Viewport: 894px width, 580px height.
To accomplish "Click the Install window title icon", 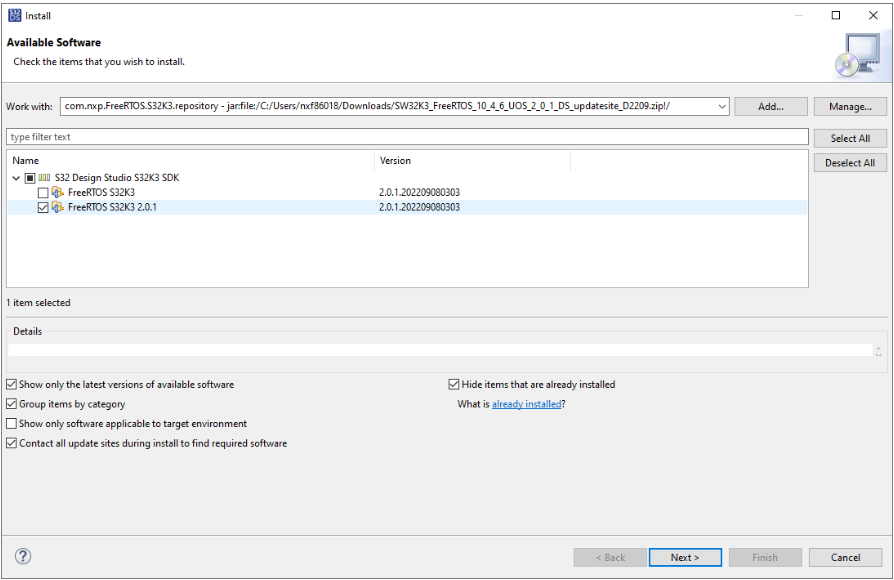I will click(x=14, y=15).
